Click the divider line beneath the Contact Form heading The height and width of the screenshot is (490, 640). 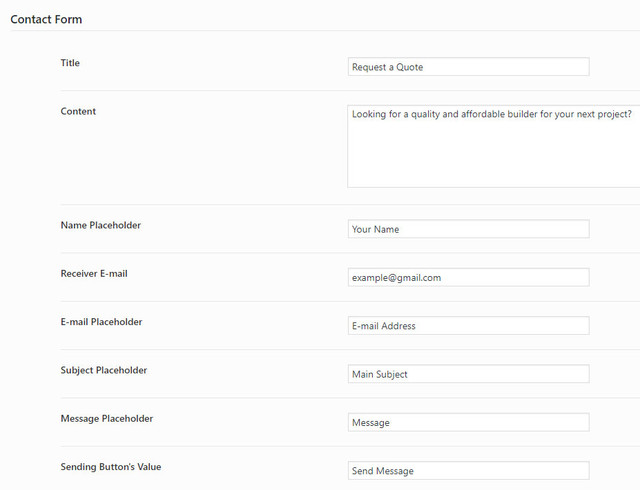coord(320,31)
